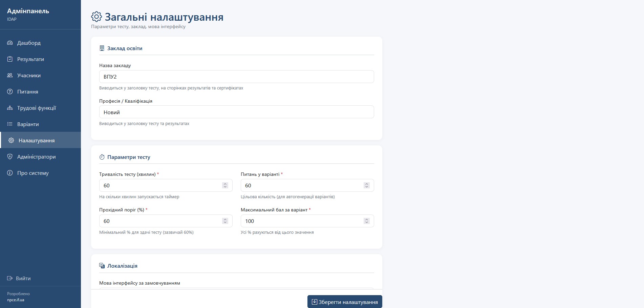644x308 pixels.
Task: Click into the Прохідний поріг percent field
Action: click(166, 221)
